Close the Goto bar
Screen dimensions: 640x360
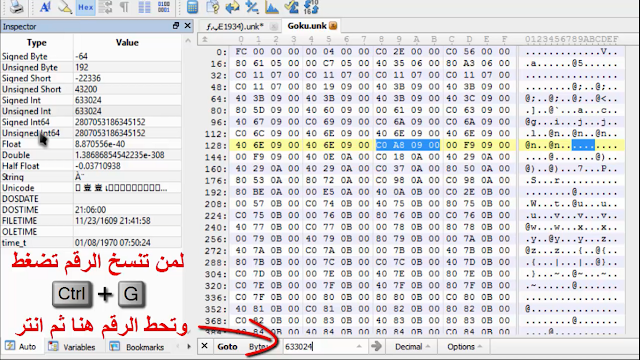click(x=204, y=346)
